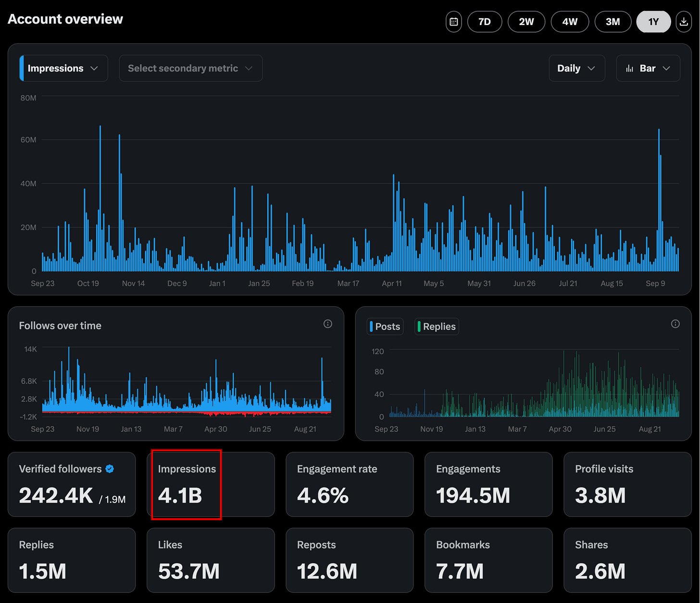Open the Profile visits stat card

pyautogui.click(x=627, y=484)
